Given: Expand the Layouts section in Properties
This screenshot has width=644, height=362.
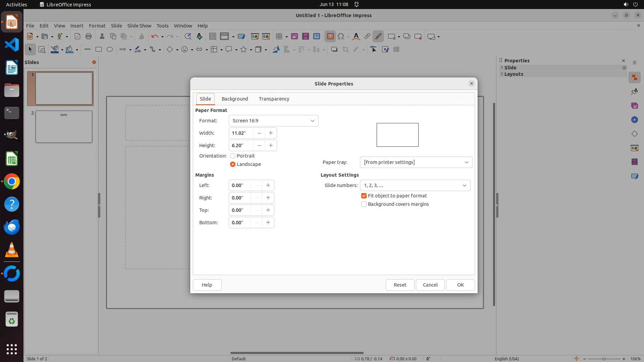Looking at the screenshot, I should tap(514, 74).
